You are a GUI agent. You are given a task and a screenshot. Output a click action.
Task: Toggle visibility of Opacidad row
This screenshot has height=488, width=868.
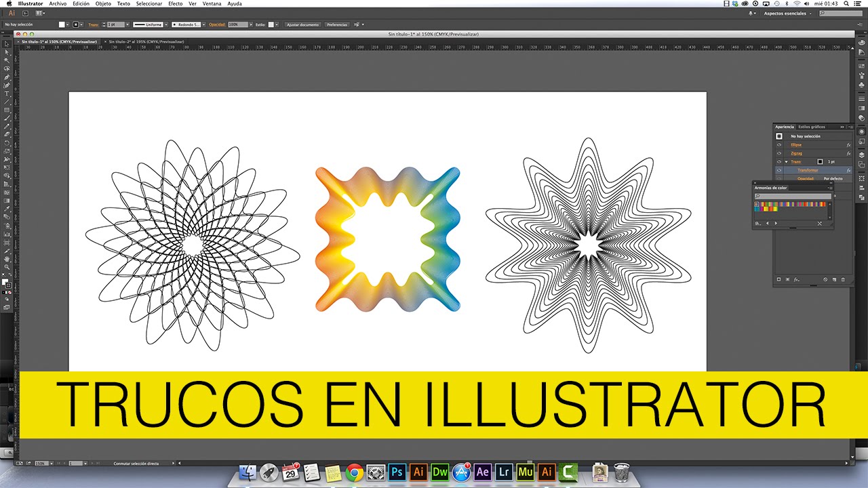click(x=779, y=178)
